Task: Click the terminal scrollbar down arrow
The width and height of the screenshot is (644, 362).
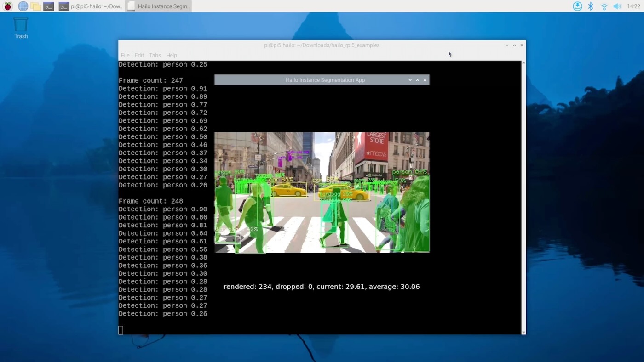Action: (523, 332)
